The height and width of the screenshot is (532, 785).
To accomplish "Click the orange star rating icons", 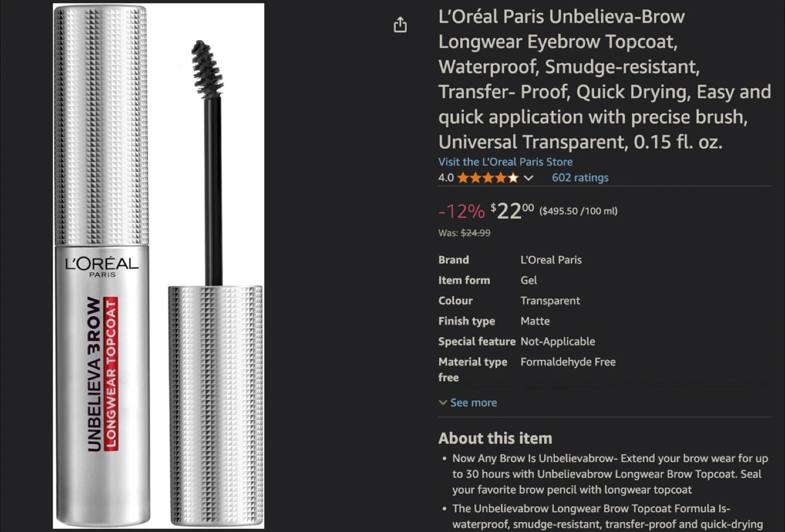I will (x=488, y=178).
